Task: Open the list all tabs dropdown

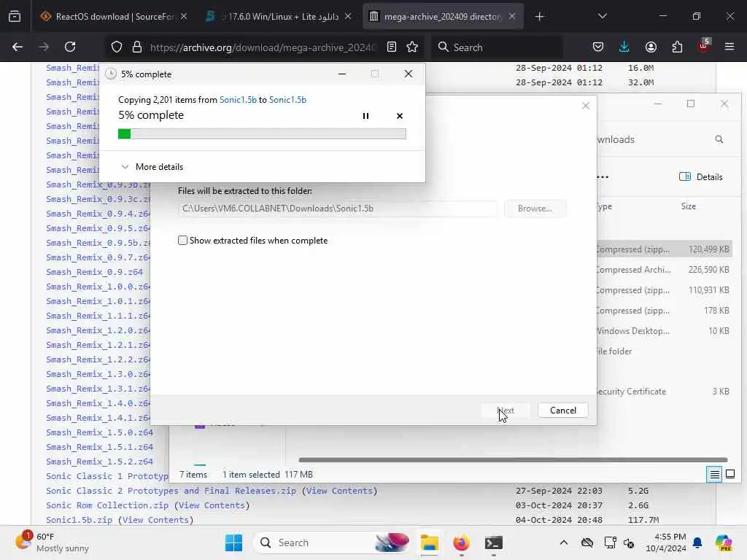Action: click(x=602, y=17)
